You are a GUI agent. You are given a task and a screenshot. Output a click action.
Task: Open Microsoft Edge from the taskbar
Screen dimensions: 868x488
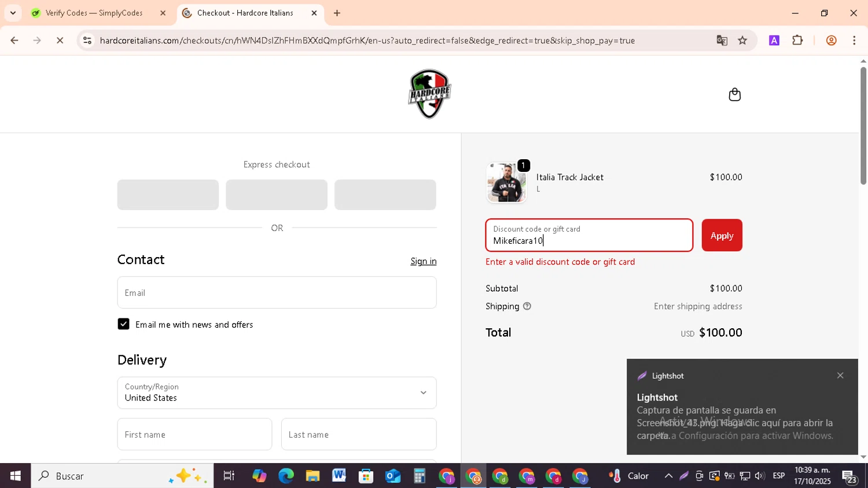[x=286, y=476]
